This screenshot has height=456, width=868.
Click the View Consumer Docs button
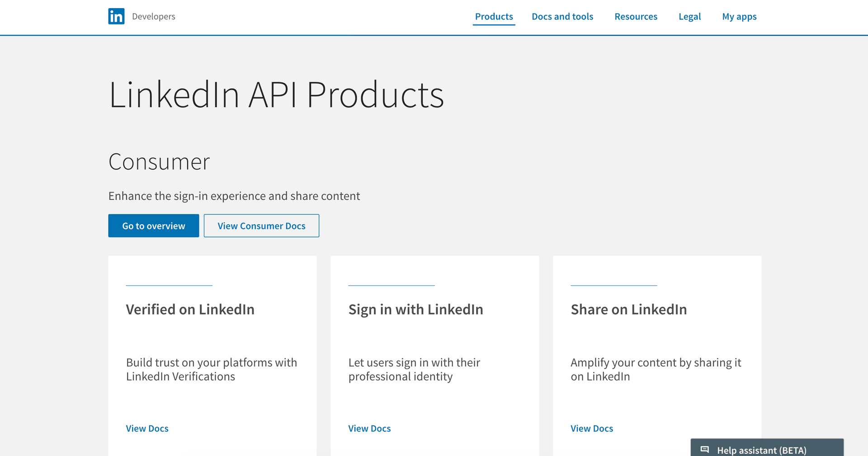pyautogui.click(x=261, y=226)
